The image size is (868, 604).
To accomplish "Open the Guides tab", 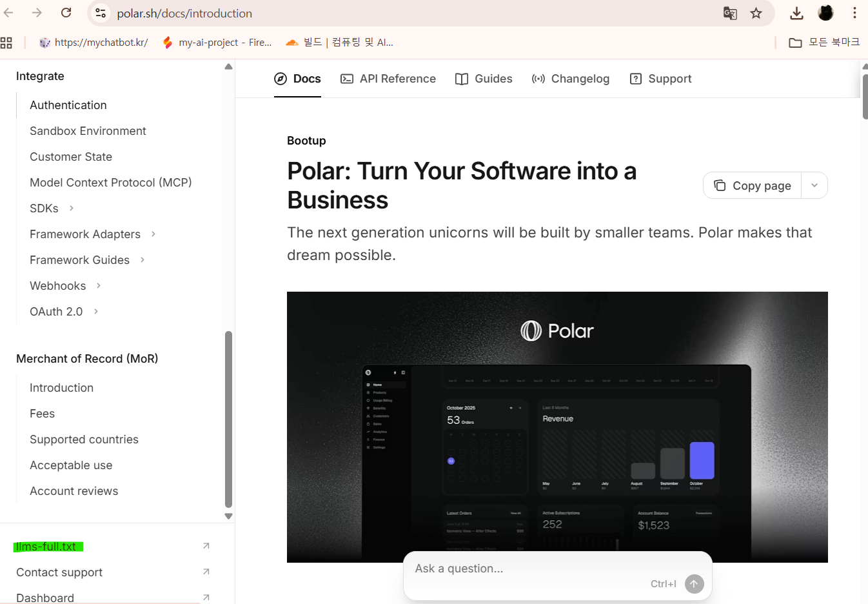I will click(x=484, y=79).
